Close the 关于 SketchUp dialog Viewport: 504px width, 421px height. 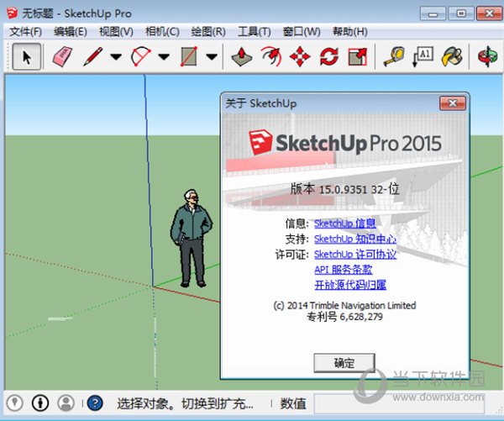[x=453, y=103]
